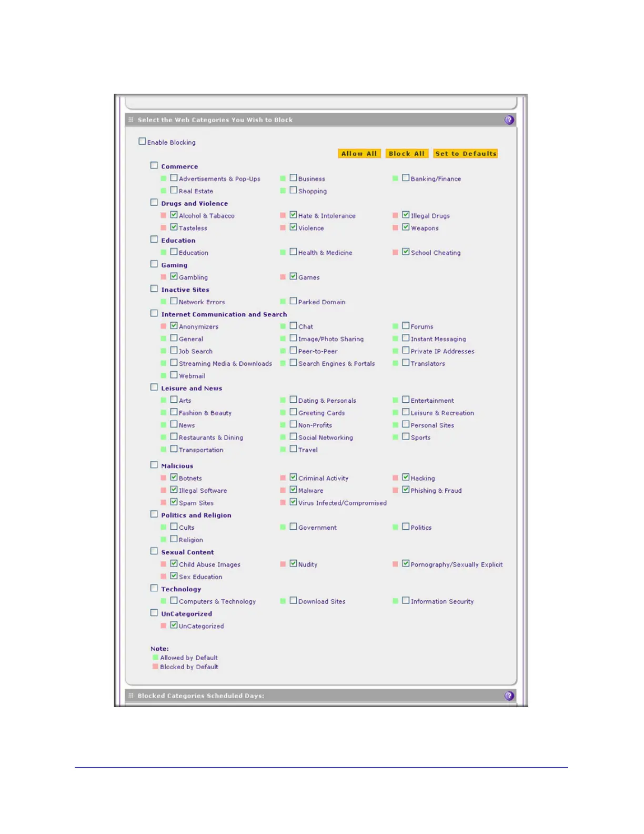The height and width of the screenshot is (834, 644).
Task: Uncheck the Anonymizers checkbox
Action: tap(174, 326)
